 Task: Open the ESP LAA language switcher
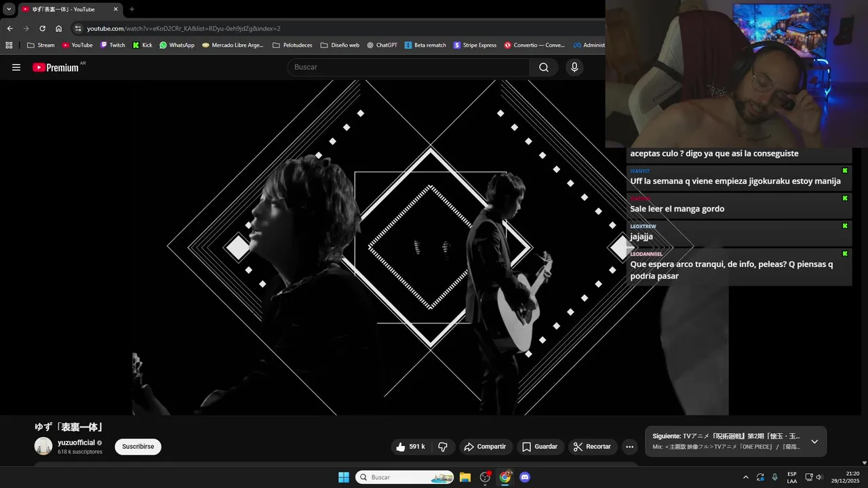tap(792, 477)
